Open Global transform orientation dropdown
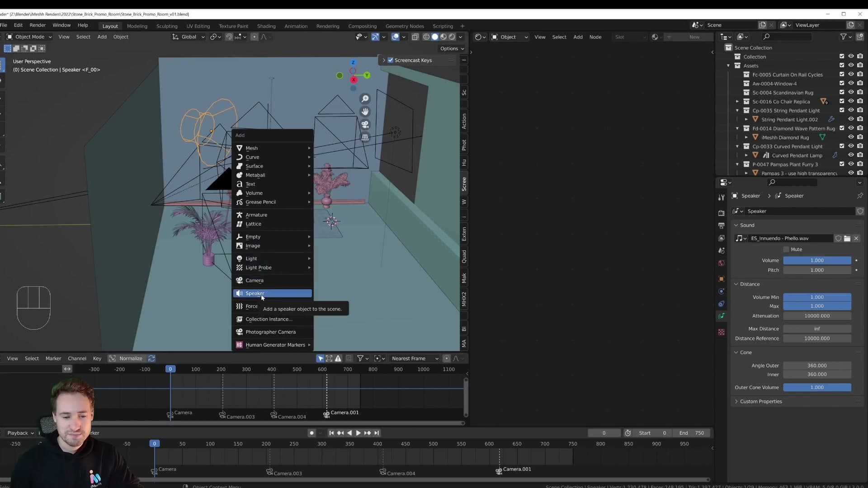868x488 pixels. tap(189, 37)
